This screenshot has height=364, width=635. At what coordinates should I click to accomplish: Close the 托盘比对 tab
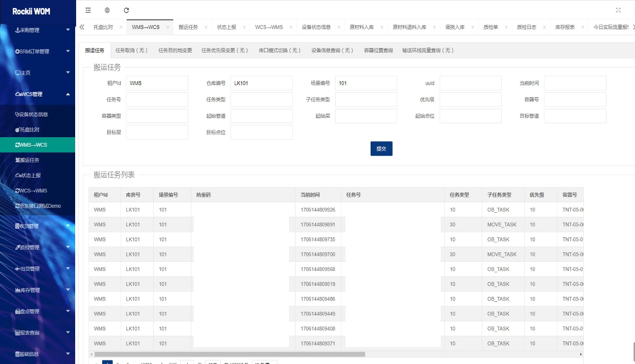tap(121, 27)
